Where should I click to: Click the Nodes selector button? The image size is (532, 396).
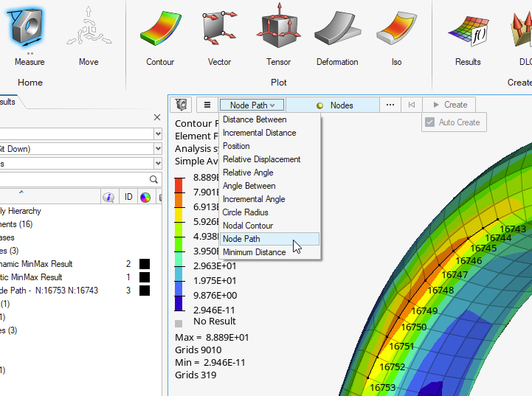point(333,105)
